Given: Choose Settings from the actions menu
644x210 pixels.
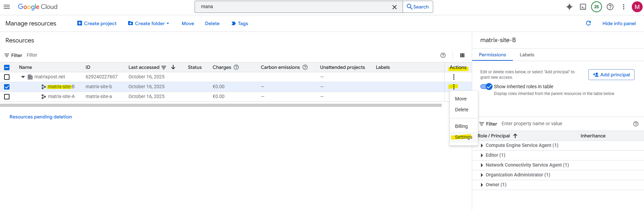Looking at the screenshot, I should tap(464, 137).
